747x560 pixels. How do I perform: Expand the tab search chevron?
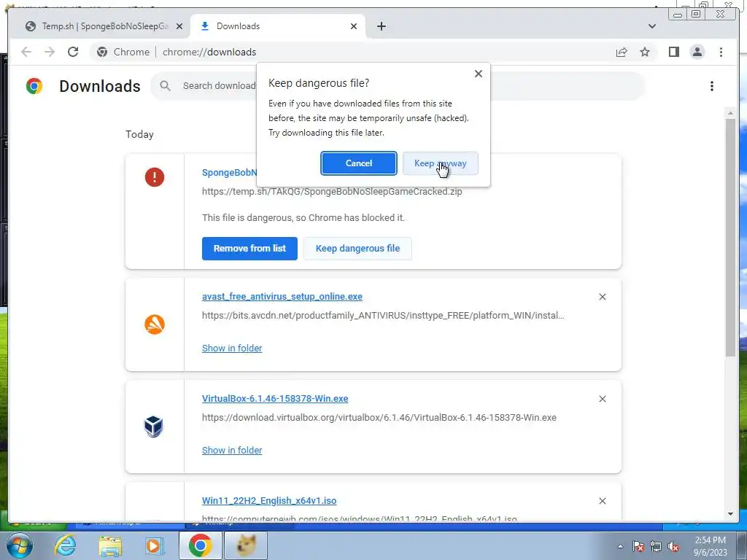tap(652, 26)
